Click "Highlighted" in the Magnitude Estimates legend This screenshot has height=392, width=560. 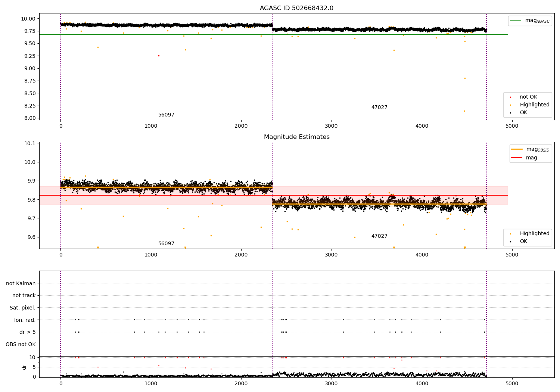point(535,234)
